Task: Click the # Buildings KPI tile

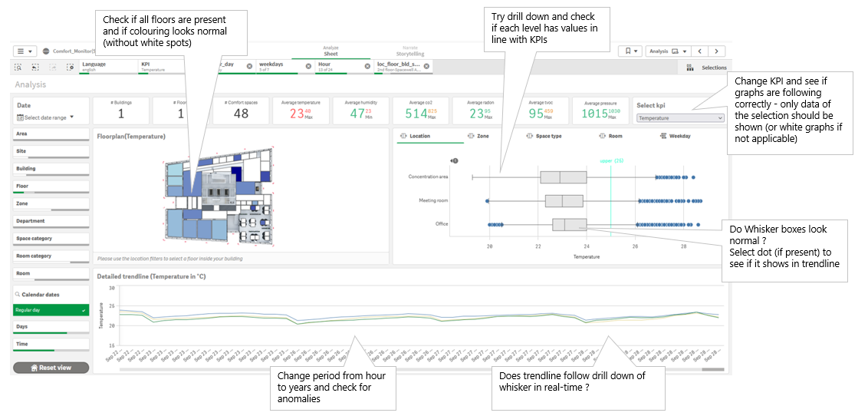Action: [x=121, y=111]
